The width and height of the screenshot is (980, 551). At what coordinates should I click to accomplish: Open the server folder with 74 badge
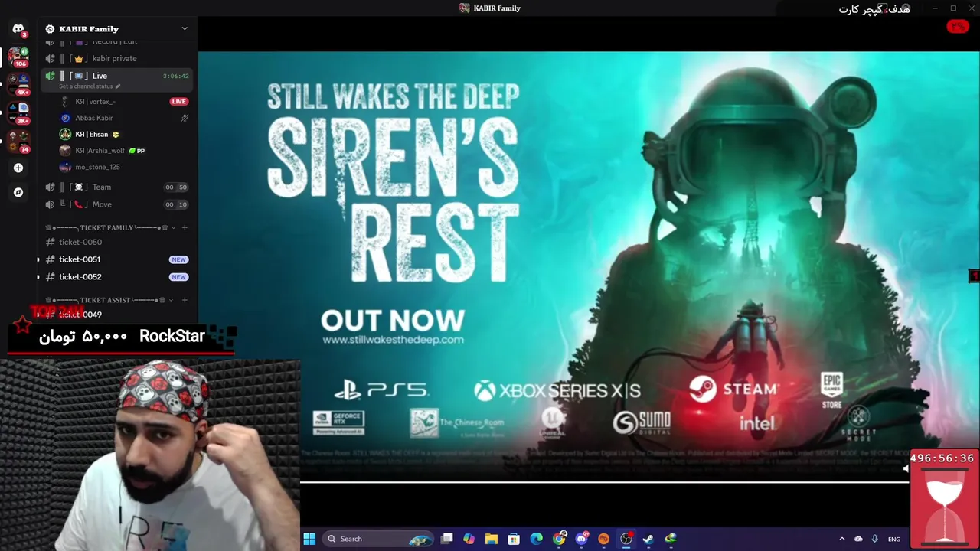click(x=18, y=141)
